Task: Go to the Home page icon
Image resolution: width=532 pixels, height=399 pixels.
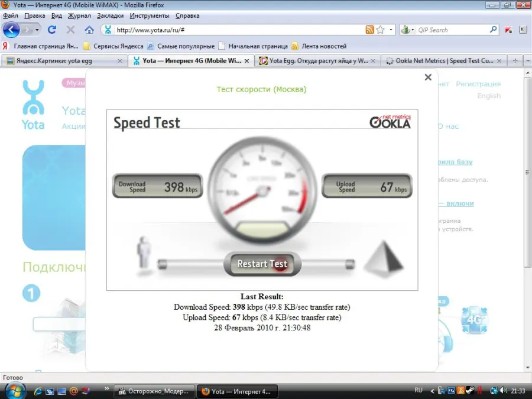Action: click(x=89, y=30)
